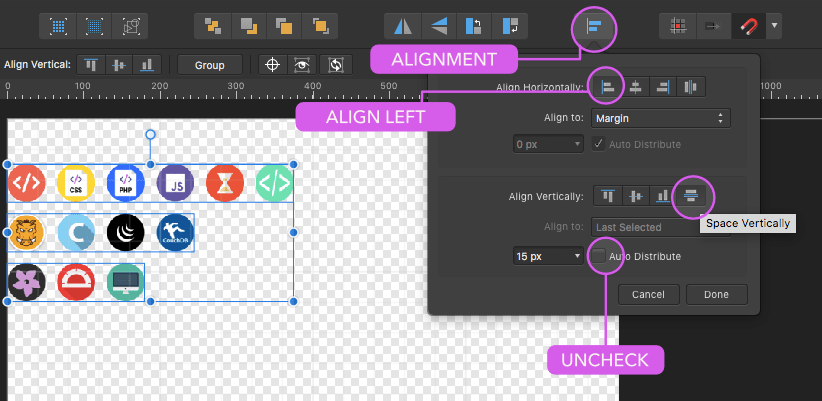The height and width of the screenshot is (401, 822).
Task: Open the Align to Margin dropdown
Action: [x=659, y=118]
